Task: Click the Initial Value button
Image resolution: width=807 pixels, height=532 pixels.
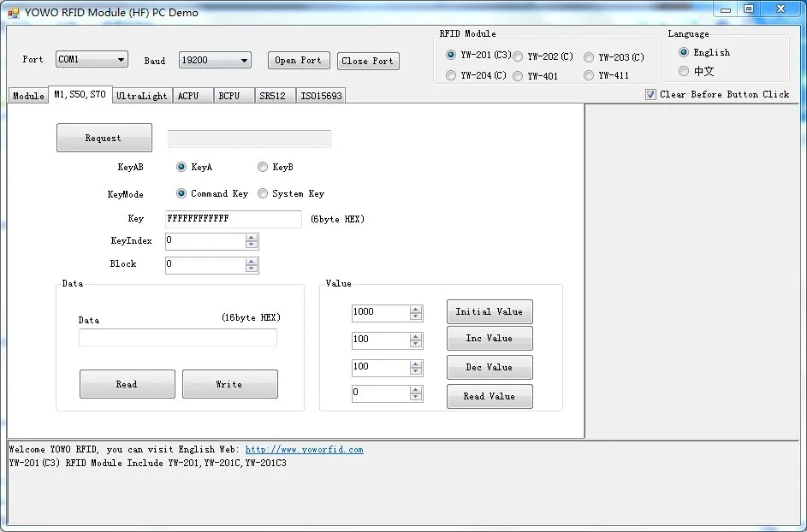Action: coord(490,312)
